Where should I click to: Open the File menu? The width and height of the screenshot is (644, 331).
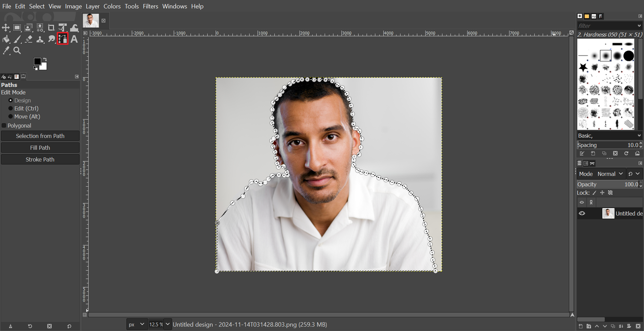pyautogui.click(x=7, y=6)
